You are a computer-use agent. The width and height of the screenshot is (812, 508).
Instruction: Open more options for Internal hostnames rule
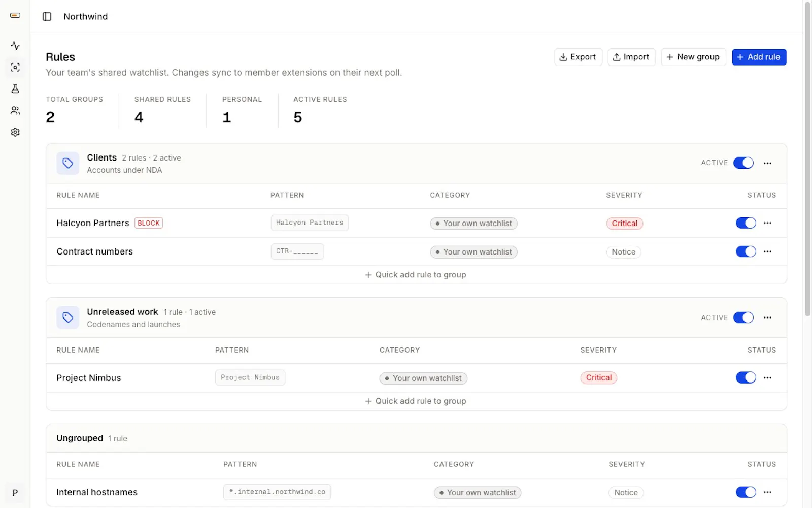point(767,492)
